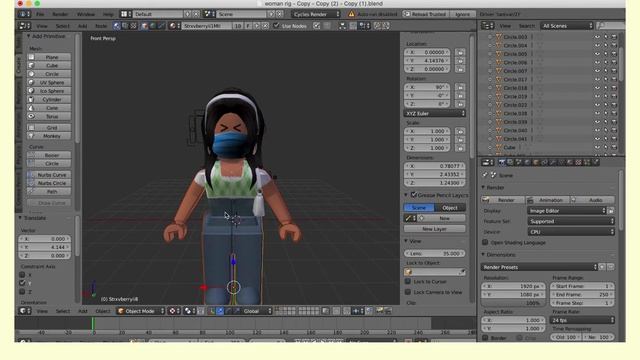Screen dimensions: 640x360
Task: Click the Lens value field
Action: (435, 253)
